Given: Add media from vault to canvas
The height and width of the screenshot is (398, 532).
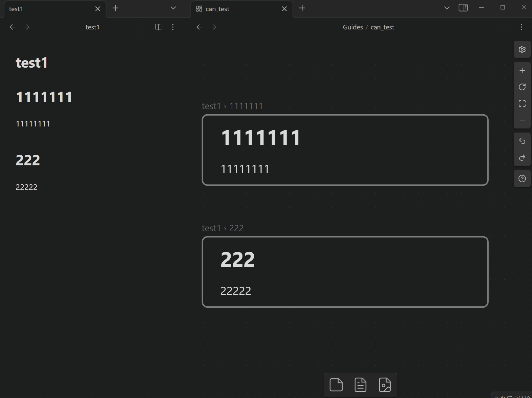Looking at the screenshot, I should 385,385.
